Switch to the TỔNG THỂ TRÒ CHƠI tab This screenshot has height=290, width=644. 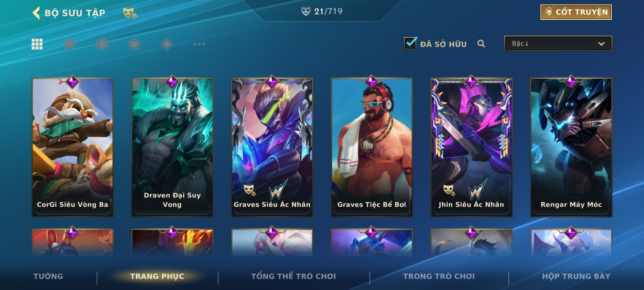click(293, 276)
